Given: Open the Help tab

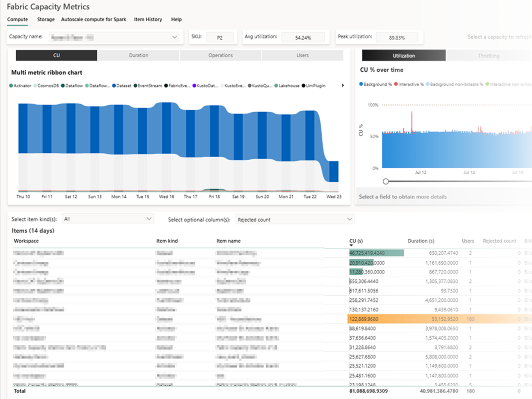Looking at the screenshot, I should [176, 19].
